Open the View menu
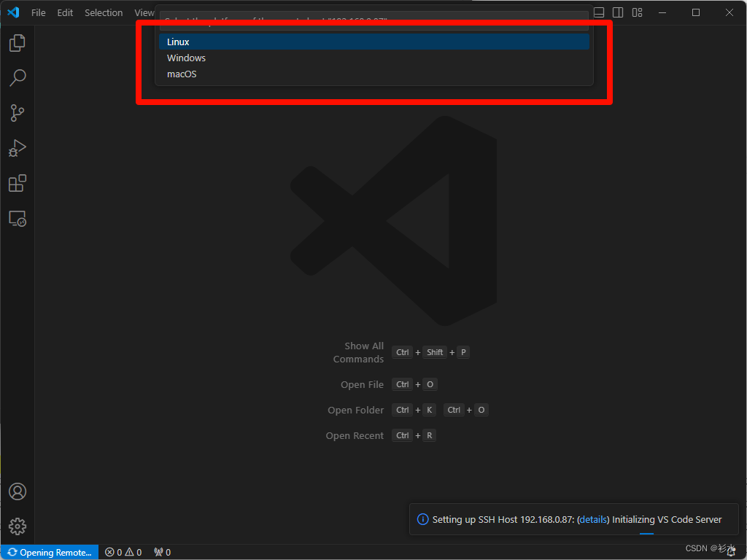 point(144,13)
